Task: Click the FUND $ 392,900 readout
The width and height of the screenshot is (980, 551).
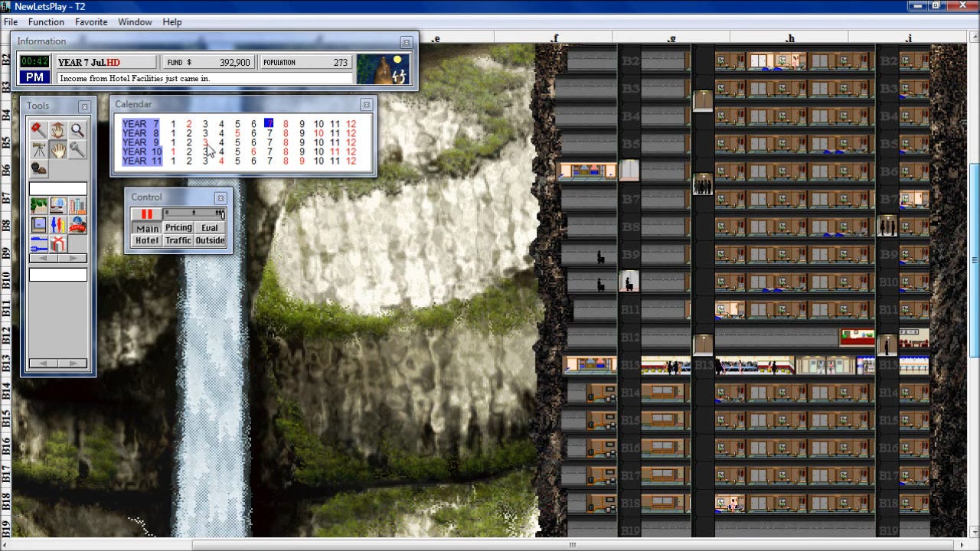Action: click(x=208, y=62)
